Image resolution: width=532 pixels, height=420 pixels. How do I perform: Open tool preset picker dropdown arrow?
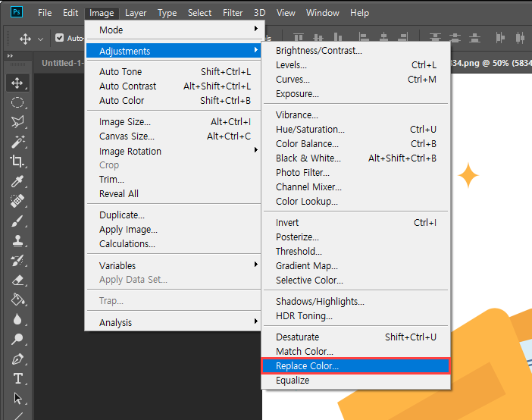(40, 39)
